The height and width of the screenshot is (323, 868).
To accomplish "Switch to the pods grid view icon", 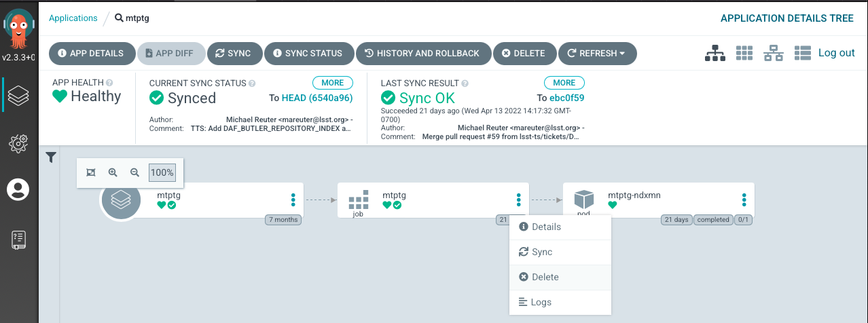I will pos(745,54).
